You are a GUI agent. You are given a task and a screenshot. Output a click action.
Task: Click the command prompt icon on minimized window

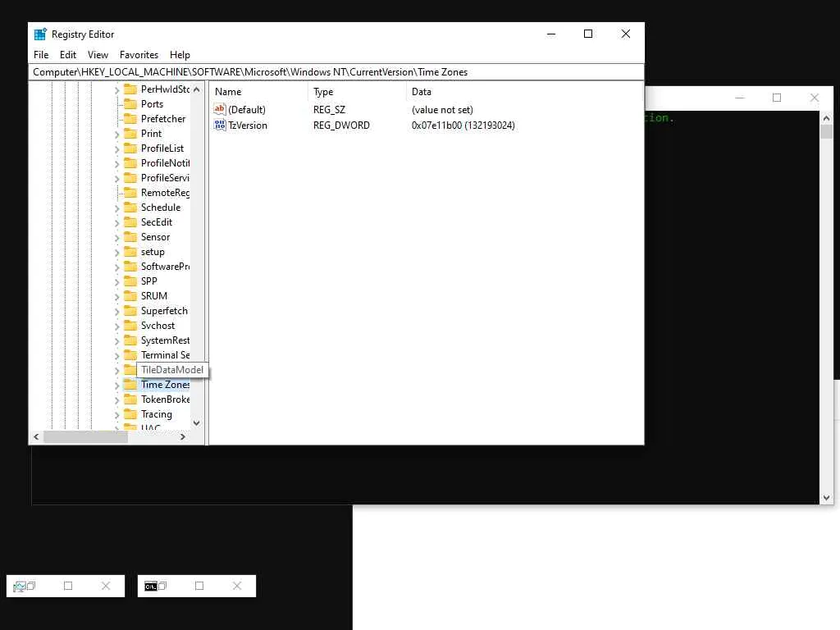pyautogui.click(x=151, y=586)
